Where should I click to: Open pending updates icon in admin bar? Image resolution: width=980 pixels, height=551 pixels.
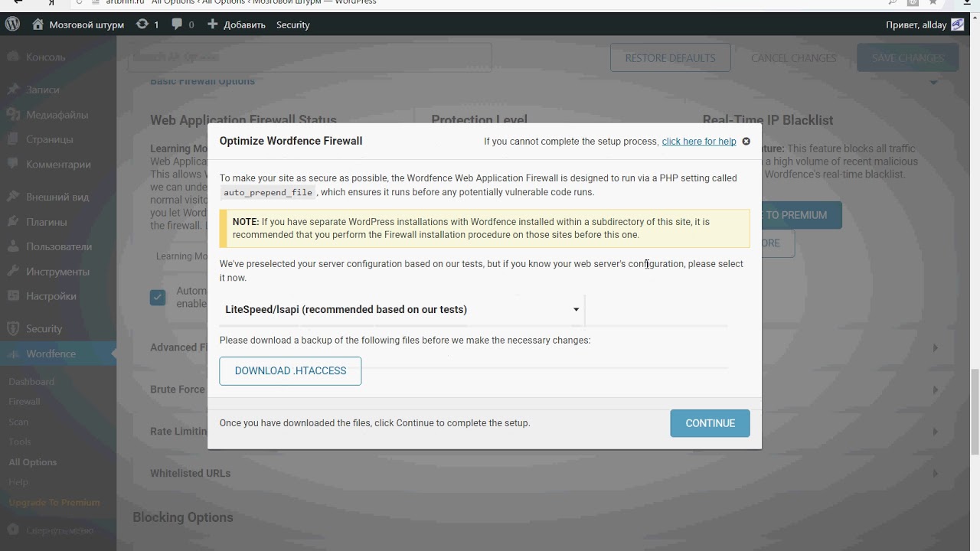[142, 24]
